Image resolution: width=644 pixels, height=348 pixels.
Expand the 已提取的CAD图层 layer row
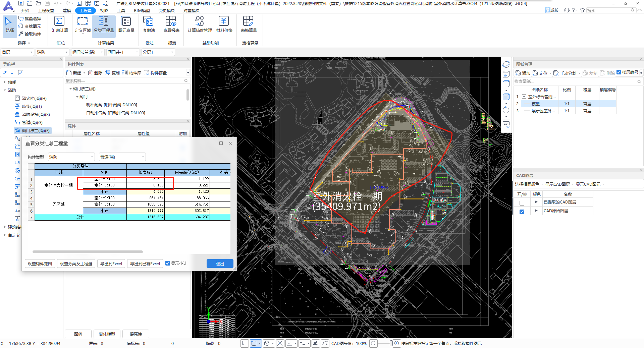(536, 202)
